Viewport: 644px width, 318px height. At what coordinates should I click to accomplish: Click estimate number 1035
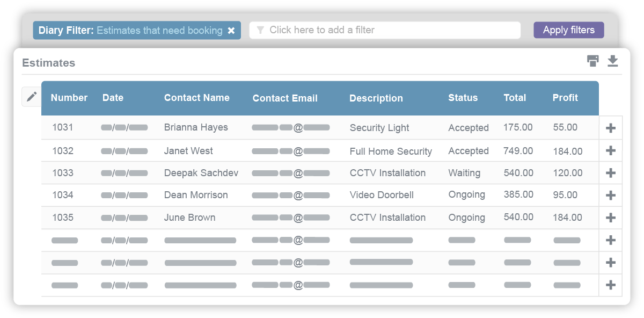pyautogui.click(x=63, y=218)
